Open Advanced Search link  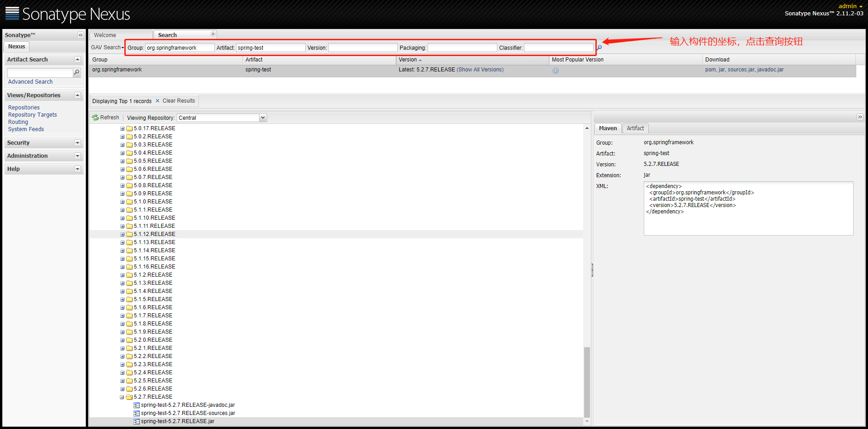(30, 82)
